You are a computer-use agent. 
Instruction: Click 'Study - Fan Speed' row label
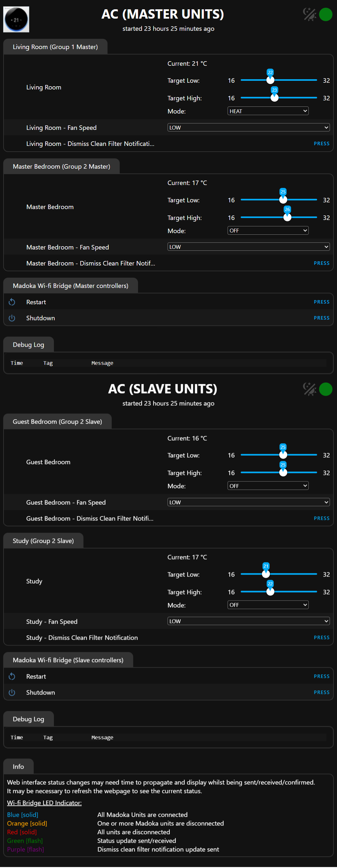coord(52,621)
